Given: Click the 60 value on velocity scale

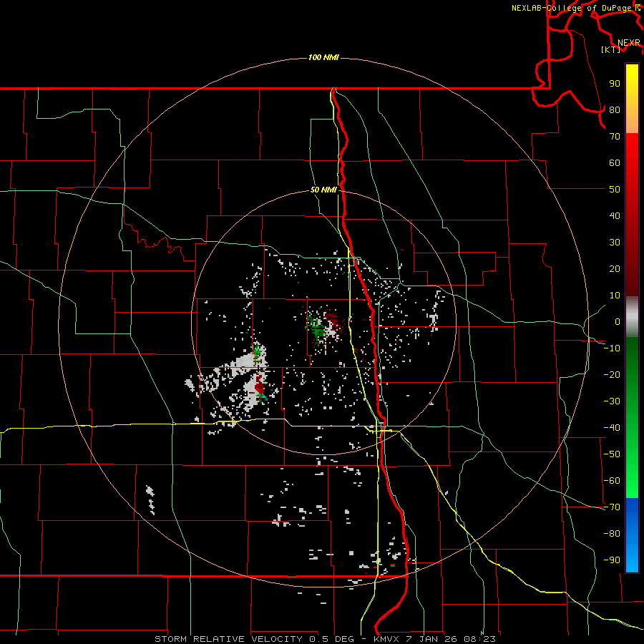Looking at the screenshot, I should 615,162.
